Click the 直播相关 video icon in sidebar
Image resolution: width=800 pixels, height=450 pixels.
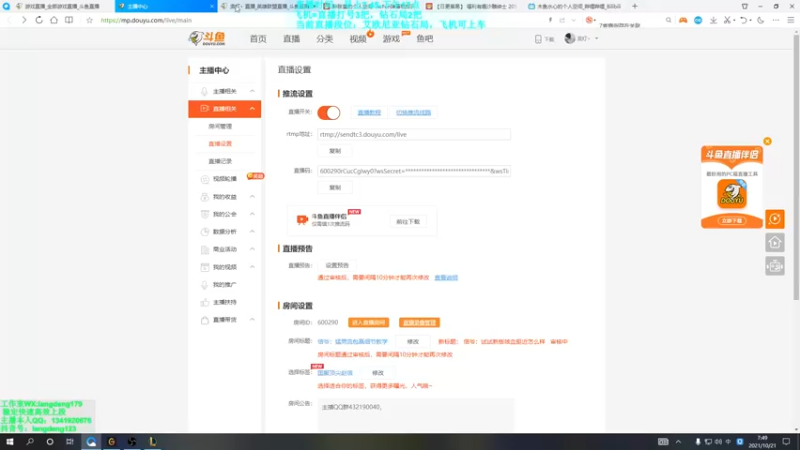[204, 109]
